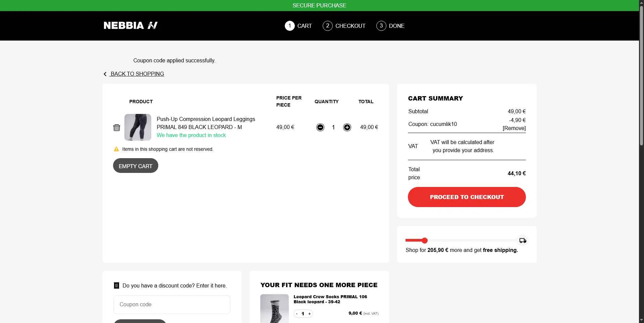Click the NEBBIA logo

point(130,25)
